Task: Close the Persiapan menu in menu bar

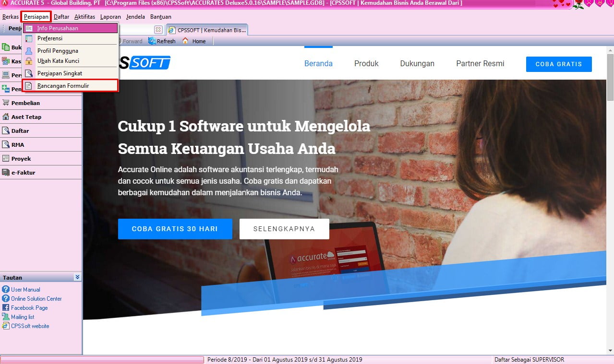Action: tap(36, 17)
